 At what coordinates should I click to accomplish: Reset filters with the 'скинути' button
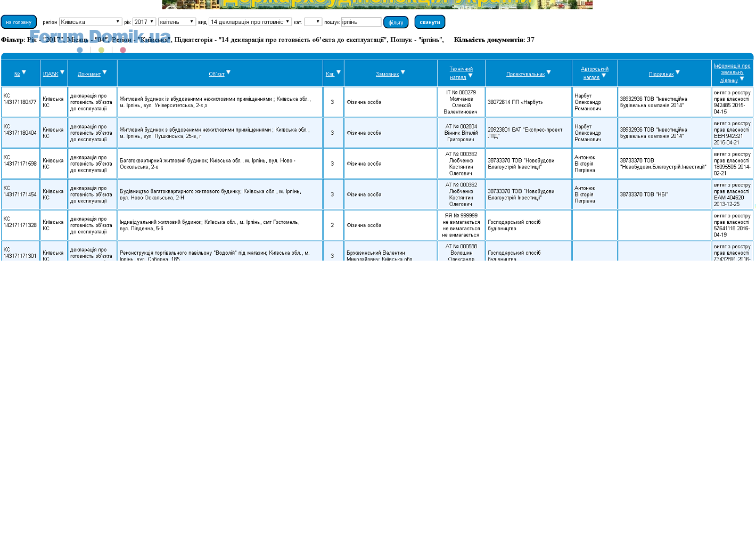click(x=430, y=22)
